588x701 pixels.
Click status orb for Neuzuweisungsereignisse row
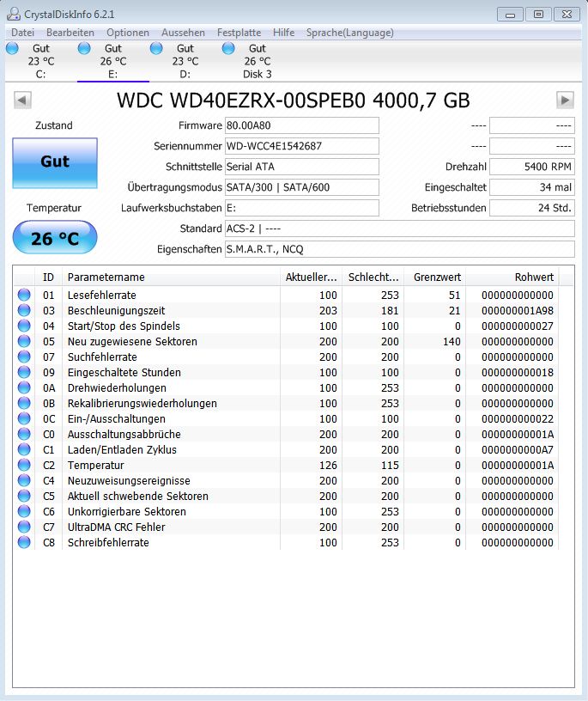click(x=24, y=480)
